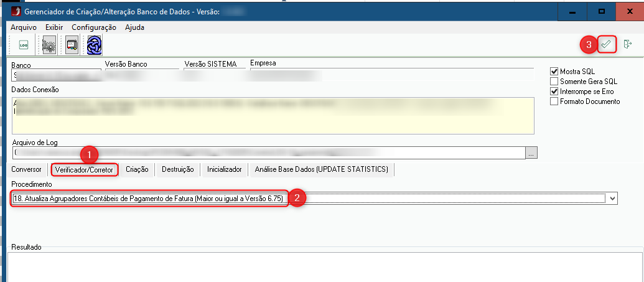Click the checkmark execute button

click(607, 44)
